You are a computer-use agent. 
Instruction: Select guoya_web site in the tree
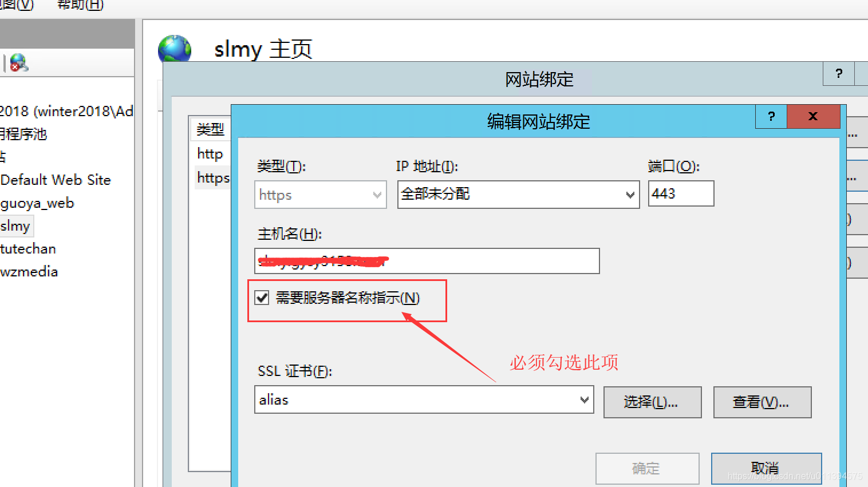point(37,203)
